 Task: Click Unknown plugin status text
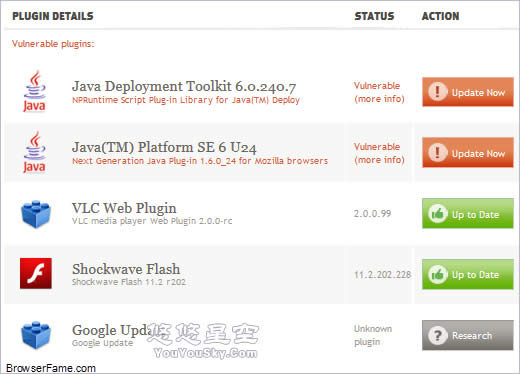click(x=373, y=335)
